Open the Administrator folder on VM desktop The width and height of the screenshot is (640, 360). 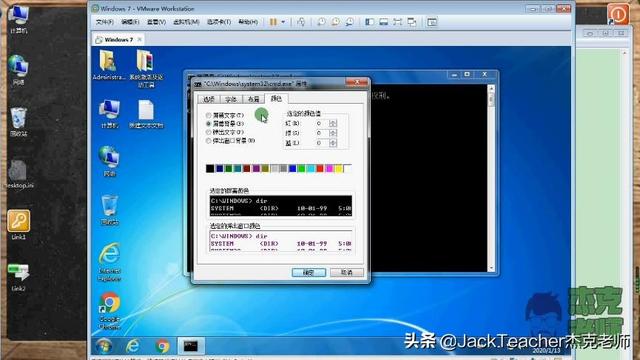coord(108,65)
